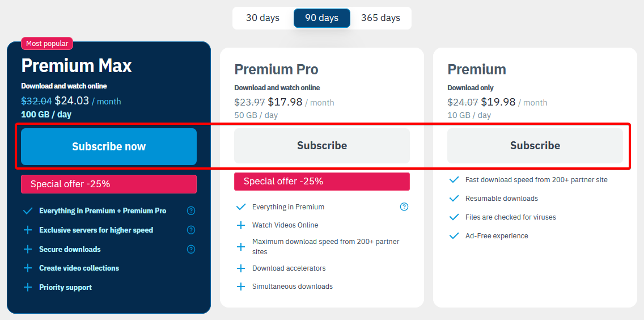Select the 30 days billing period
Screen dimensions: 644x320
coord(262,18)
